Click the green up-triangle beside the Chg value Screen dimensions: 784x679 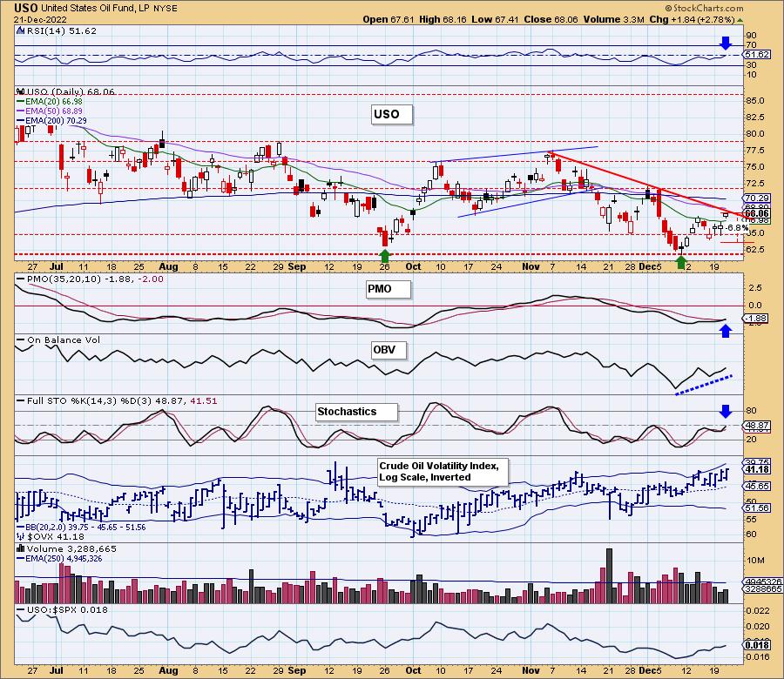tap(740, 20)
